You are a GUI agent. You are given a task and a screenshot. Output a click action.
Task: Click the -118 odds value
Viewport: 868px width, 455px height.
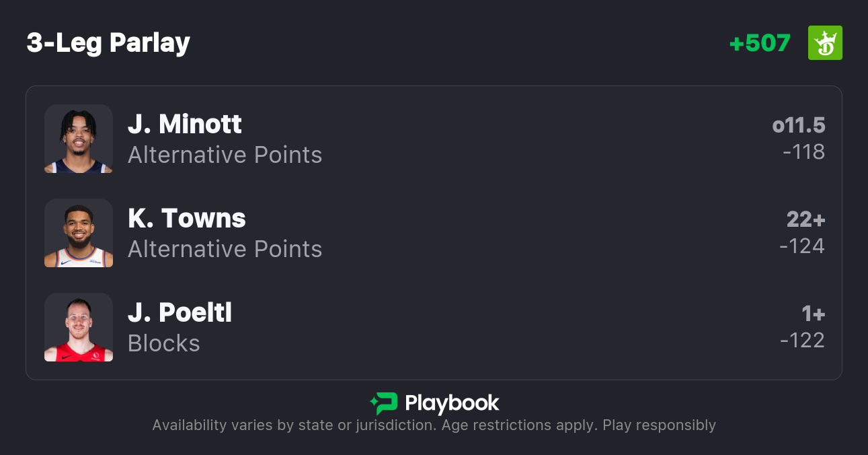point(803,152)
